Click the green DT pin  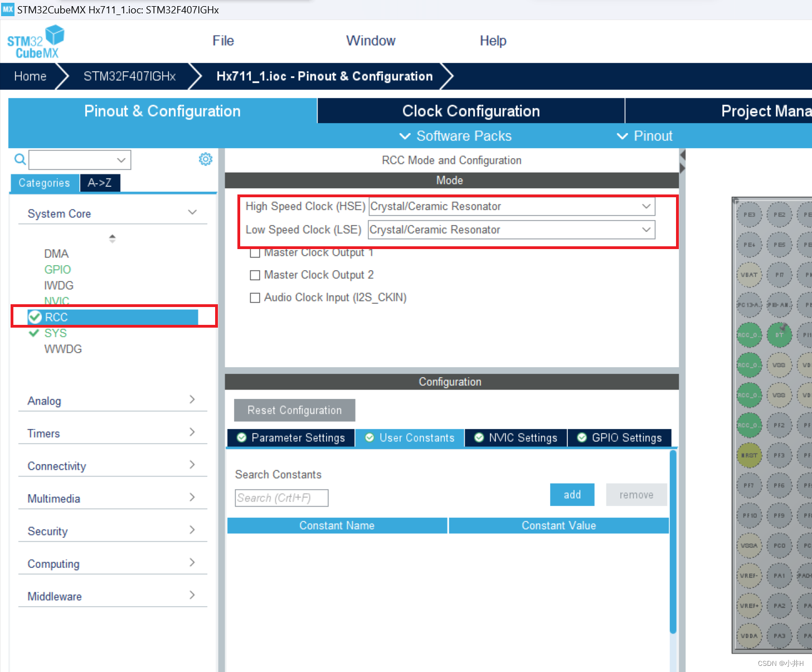pyautogui.click(x=779, y=335)
